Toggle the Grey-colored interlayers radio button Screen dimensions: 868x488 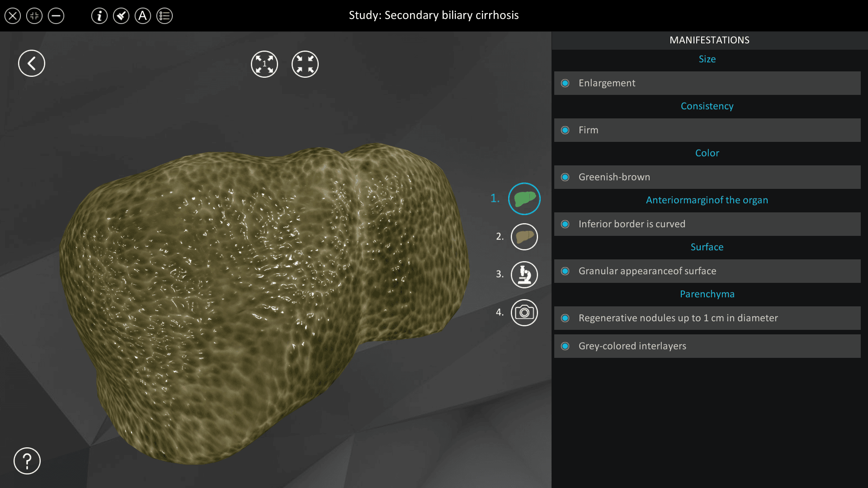[x=565, y=346]
